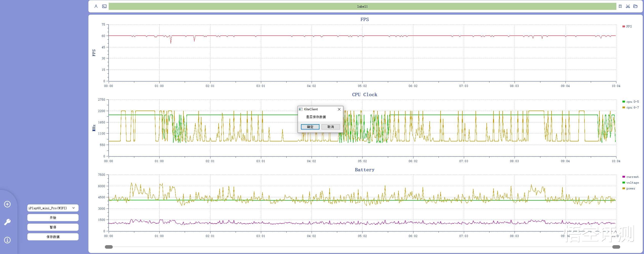Toggle the cpu:0-5 legend entry
Viewport: 644px width, 254px height.
631,102
